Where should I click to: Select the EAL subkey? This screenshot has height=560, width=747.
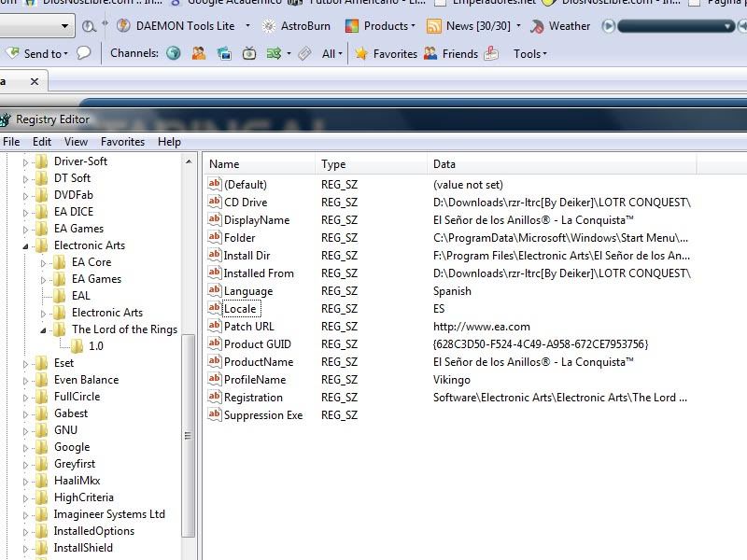point(81,295)
